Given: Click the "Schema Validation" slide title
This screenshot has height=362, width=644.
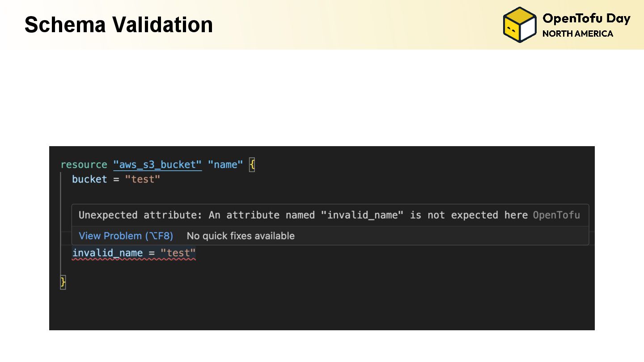Looking at the screenshot, I should point(119,25).
